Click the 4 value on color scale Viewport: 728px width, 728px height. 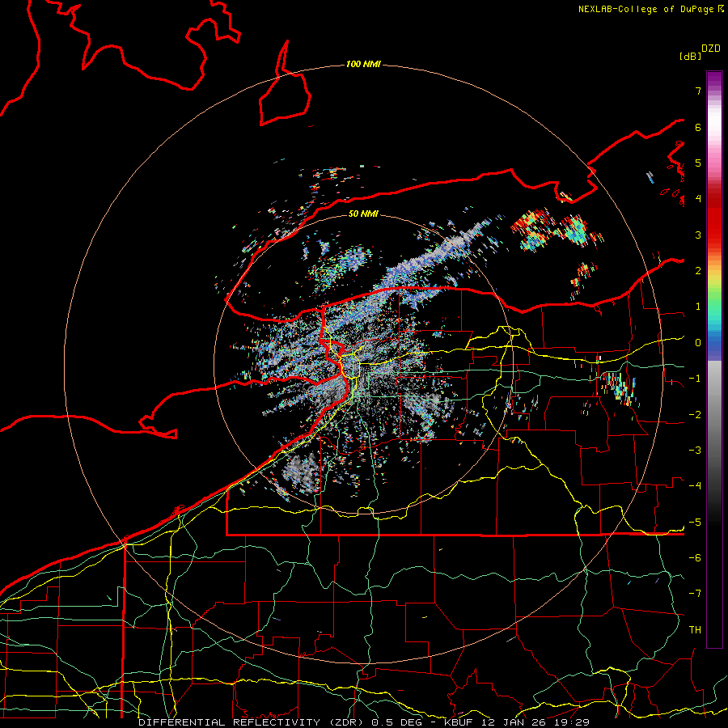(x=698, y=199)
